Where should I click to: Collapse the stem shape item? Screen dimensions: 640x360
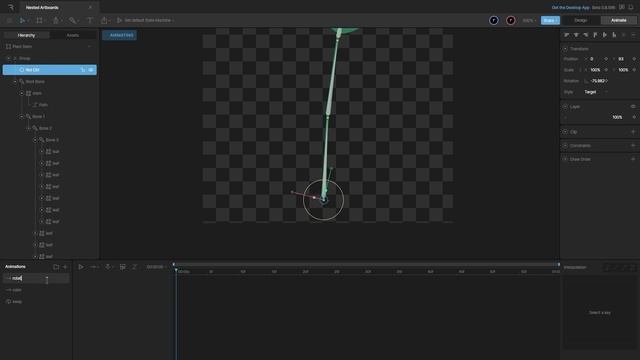[x=22, y=93]
